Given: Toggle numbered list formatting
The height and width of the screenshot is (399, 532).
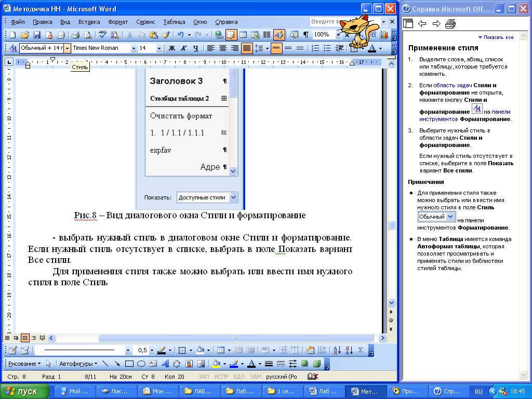Looking at the screenshot, I should [x=315, y=48].
